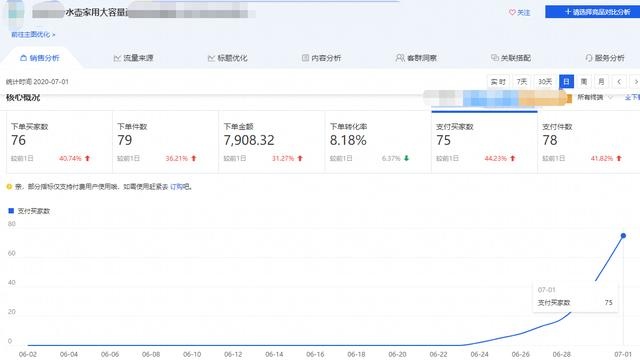Select the 支付件数 metric card
This screenshot has width=640, height=363.
coord(589,142)
